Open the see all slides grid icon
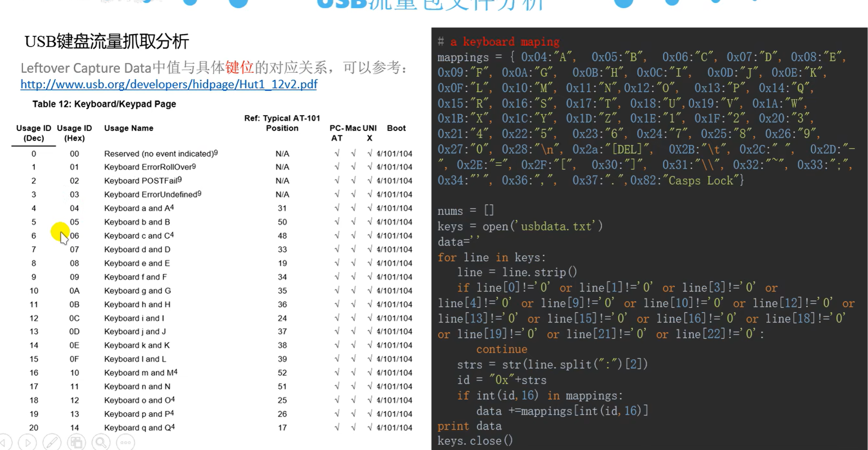Image resolution: width=868 pixels, height=450 pixels. coord(77,442)
